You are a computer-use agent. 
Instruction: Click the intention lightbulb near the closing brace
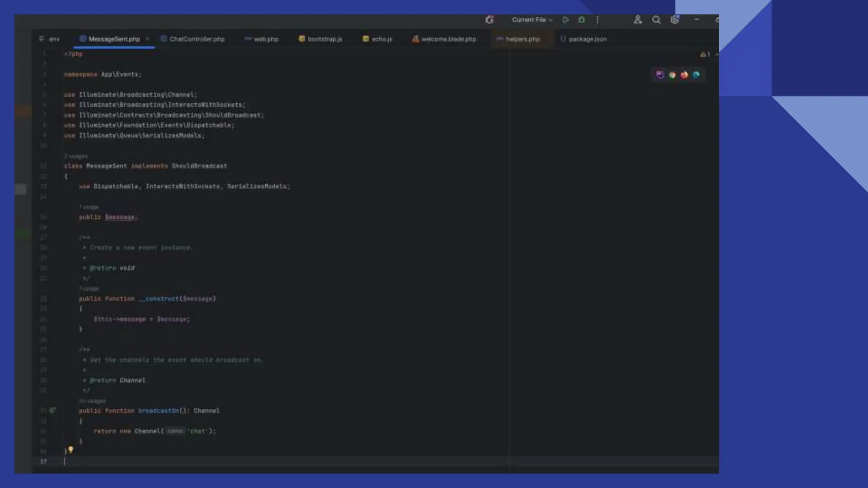click(71, 449)
